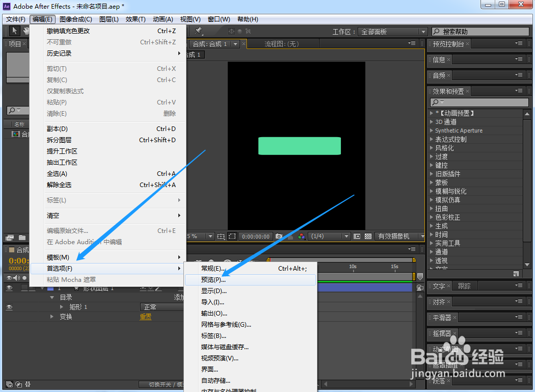Click the 切换开关 / 模式 button
This screenshot has width=535, height=392.
point(161,384)
